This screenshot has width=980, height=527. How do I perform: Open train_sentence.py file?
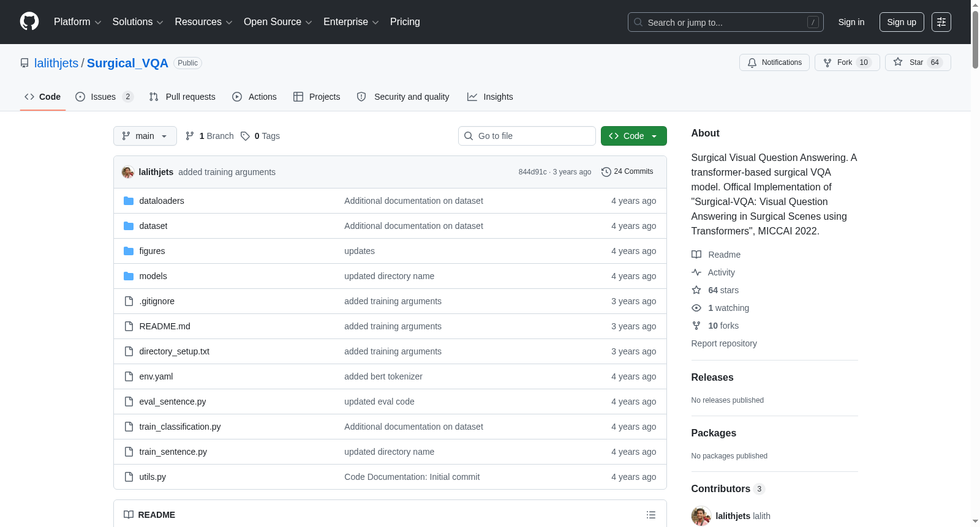[173, 452]
